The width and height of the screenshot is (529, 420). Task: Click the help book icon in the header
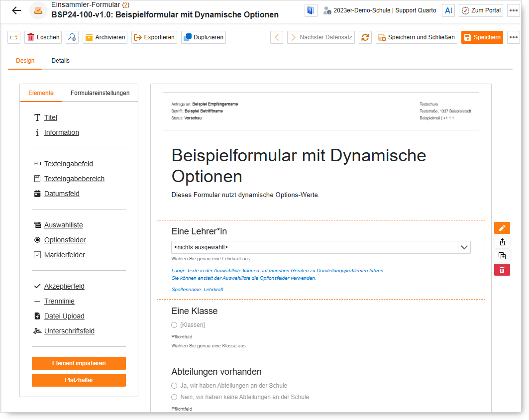click(311, 10)
